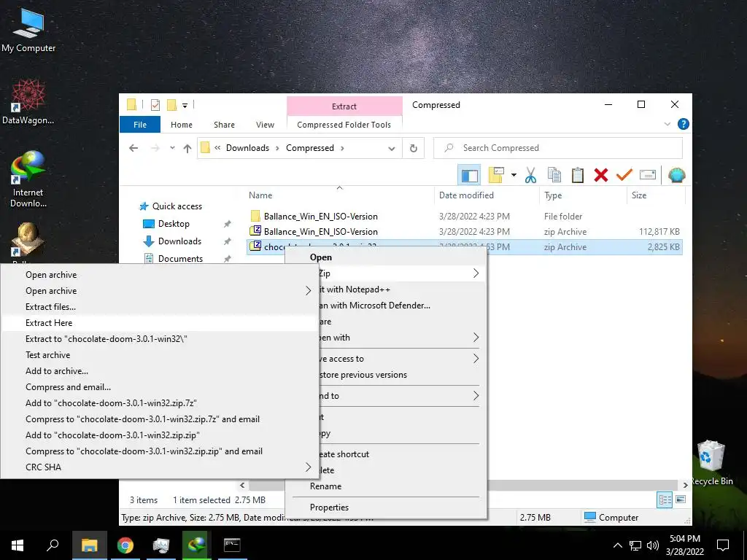The image size is (747, 560).
Task: Expand the ribbon with the chevron
Action: tap(667, 124)
